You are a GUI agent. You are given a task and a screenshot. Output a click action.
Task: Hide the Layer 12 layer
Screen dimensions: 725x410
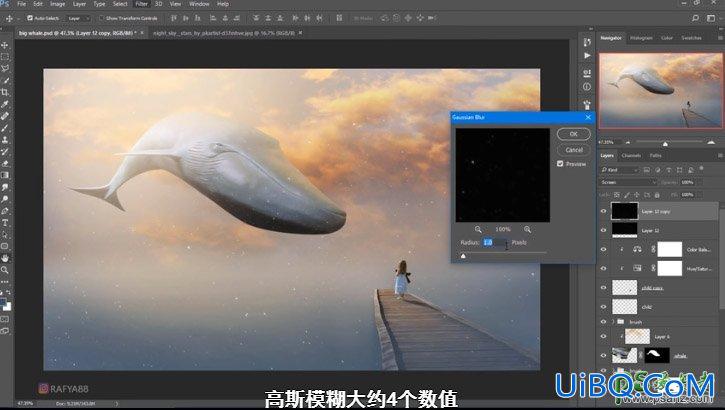(603, 230)
